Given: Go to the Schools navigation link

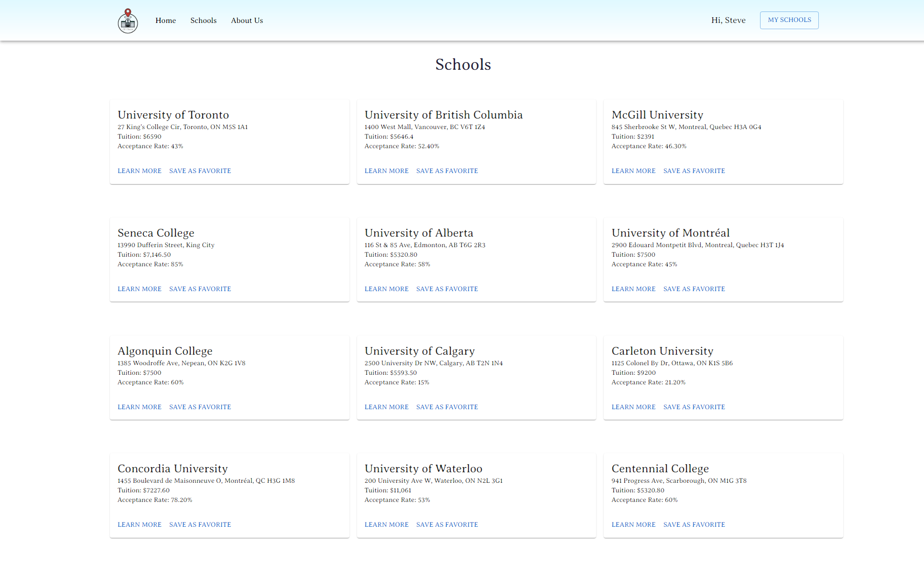Looking at the screenshot, I should click(x=203, y=21).
